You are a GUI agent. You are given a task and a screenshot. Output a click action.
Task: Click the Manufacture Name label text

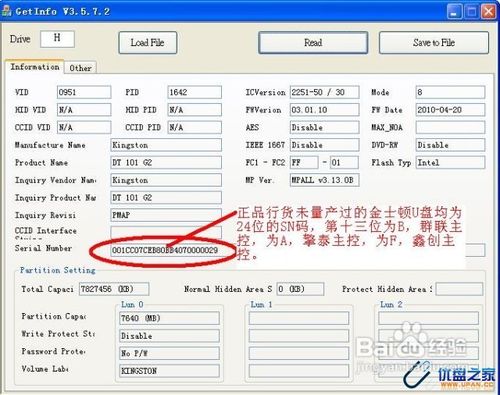pos(50,145)
